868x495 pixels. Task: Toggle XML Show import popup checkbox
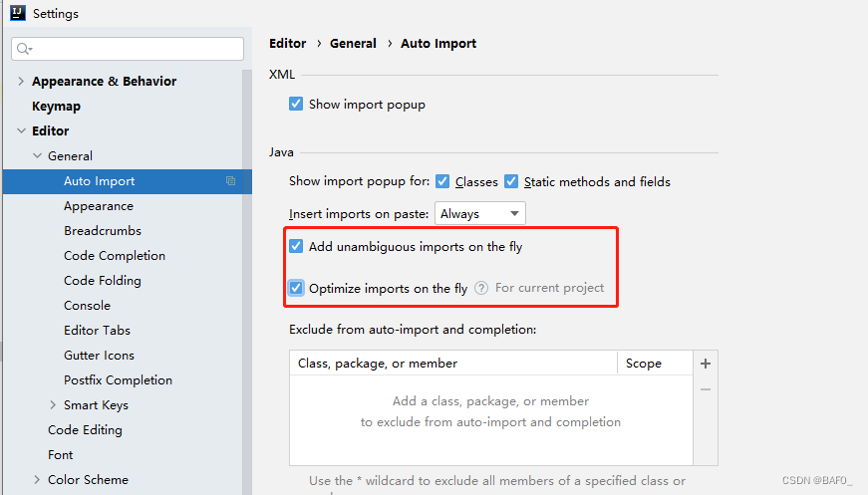pyautogui.click(x=296, y=104)
